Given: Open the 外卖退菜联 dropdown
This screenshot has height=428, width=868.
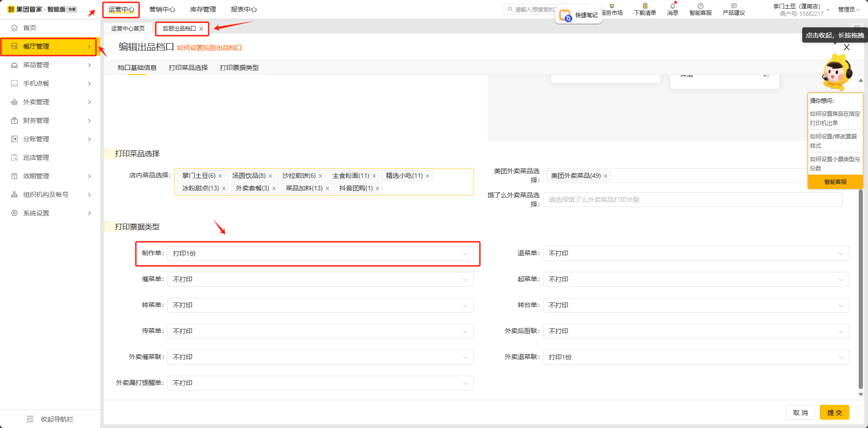Looking at the screenshot, I should (x=696, y=357).
